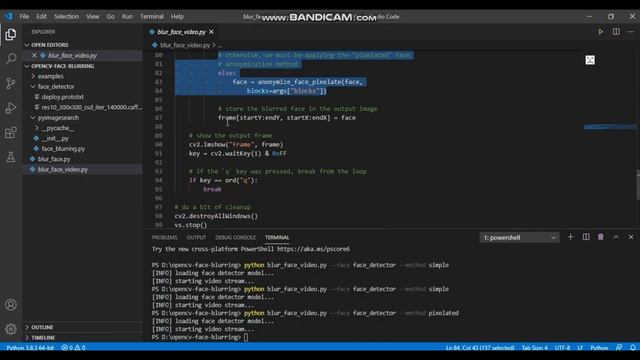Open the Testing flask icon
This screenshot has height=360, width=640.
pyautogui.click(x=11, y=157)
